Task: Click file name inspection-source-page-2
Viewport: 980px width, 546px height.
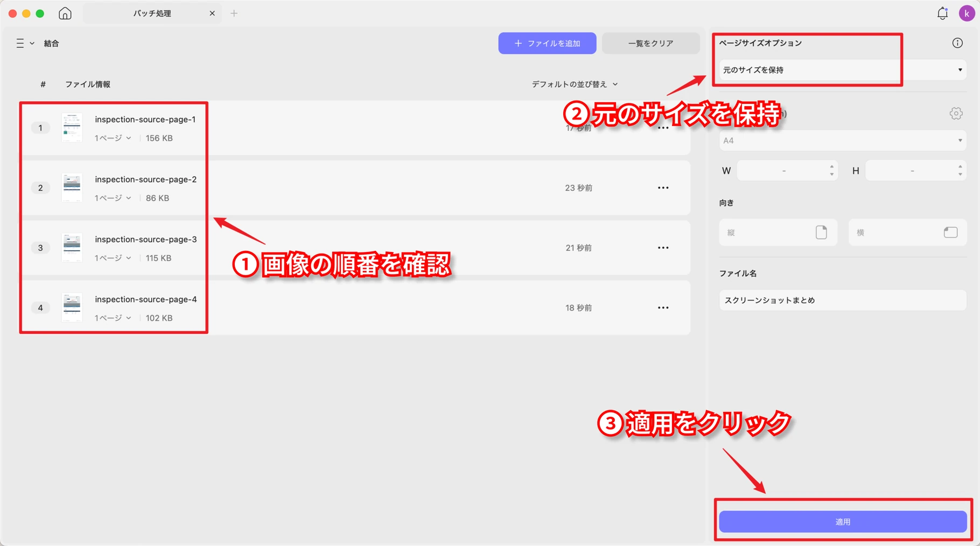Action: click(146, 179)
